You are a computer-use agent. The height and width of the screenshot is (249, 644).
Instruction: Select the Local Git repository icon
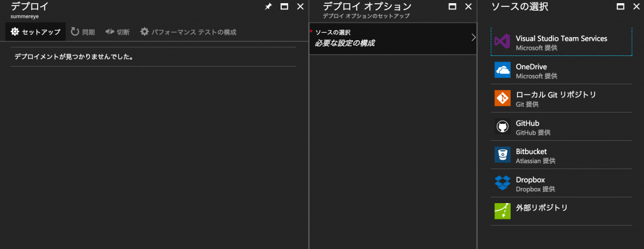click(x=502, y=98)
